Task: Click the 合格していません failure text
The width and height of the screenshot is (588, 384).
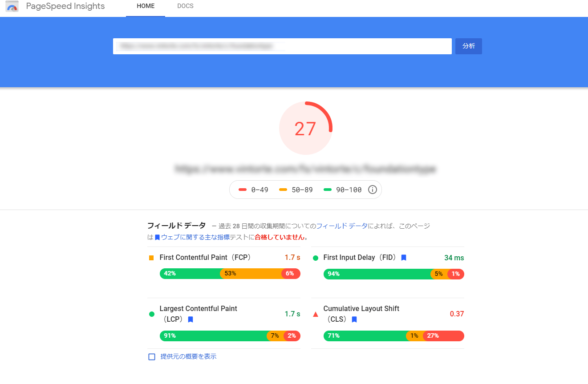Action: [280, 238]
